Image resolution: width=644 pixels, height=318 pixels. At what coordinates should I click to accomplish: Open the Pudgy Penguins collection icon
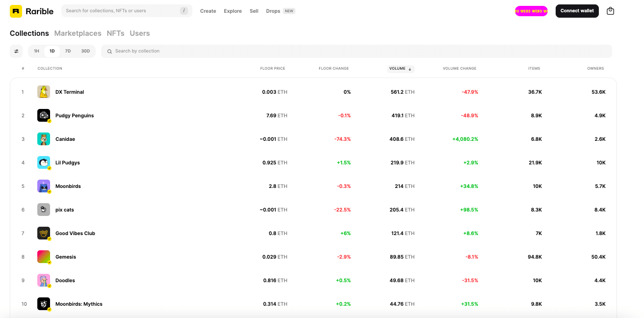[x=44, y=115]
